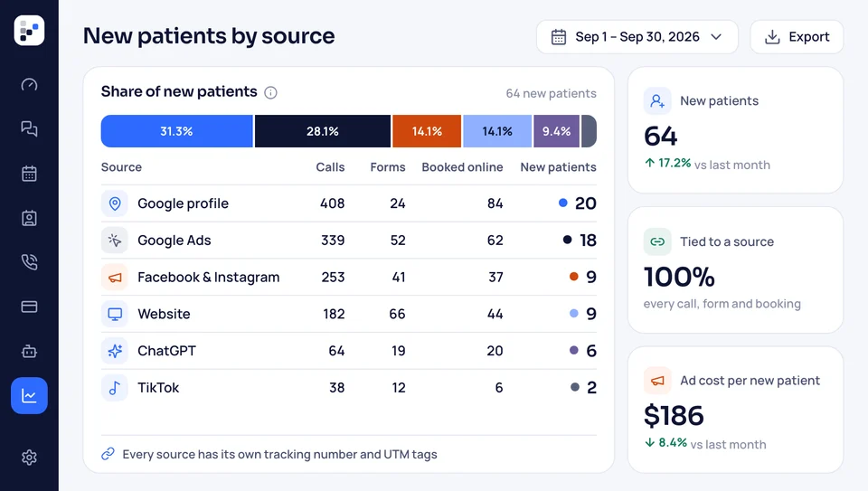The width and height of the screenshot is (868, 491).
Task: Sort by the Booked online column header
Action: (x=462, y=167)
